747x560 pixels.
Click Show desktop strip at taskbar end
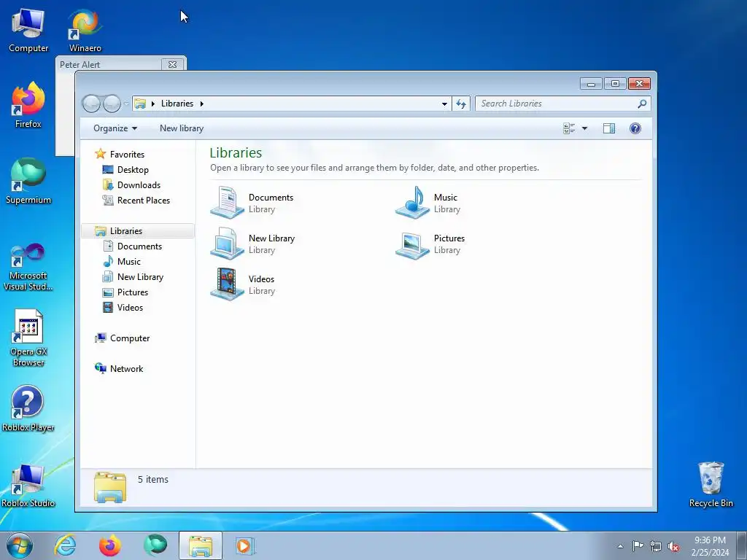point(742,546)
